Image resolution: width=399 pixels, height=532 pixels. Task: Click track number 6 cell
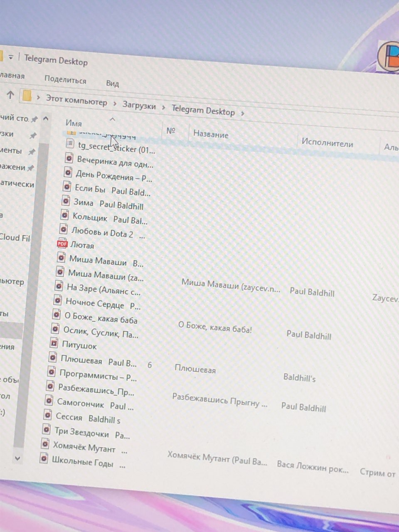pyautogui.click(x=150, y=365)
